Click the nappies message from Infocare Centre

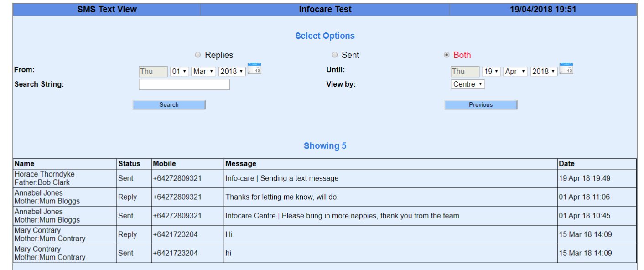pyautogui.click(x=342, y=216)
